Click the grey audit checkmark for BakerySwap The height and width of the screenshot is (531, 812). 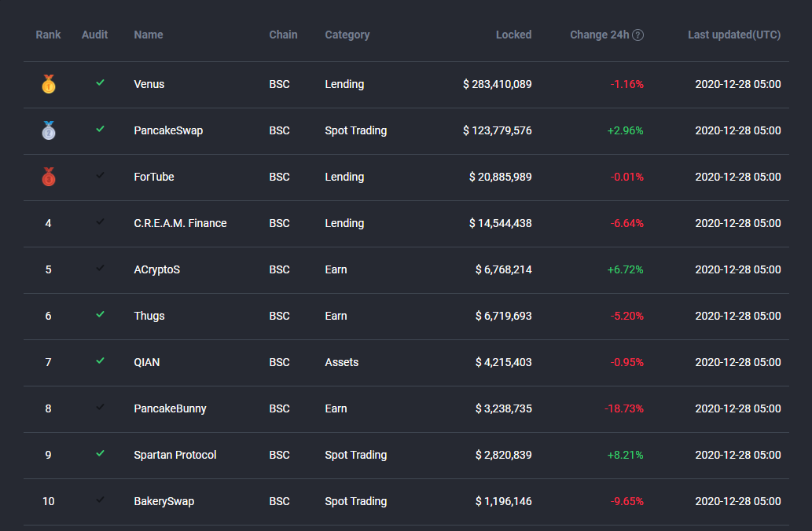point(100,500)
